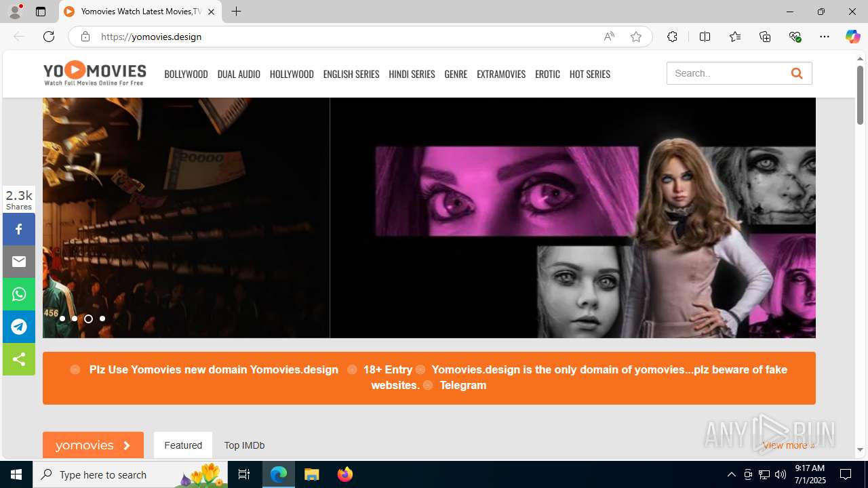
Task: Click the orange yomovies button
Action: [93, 445]
